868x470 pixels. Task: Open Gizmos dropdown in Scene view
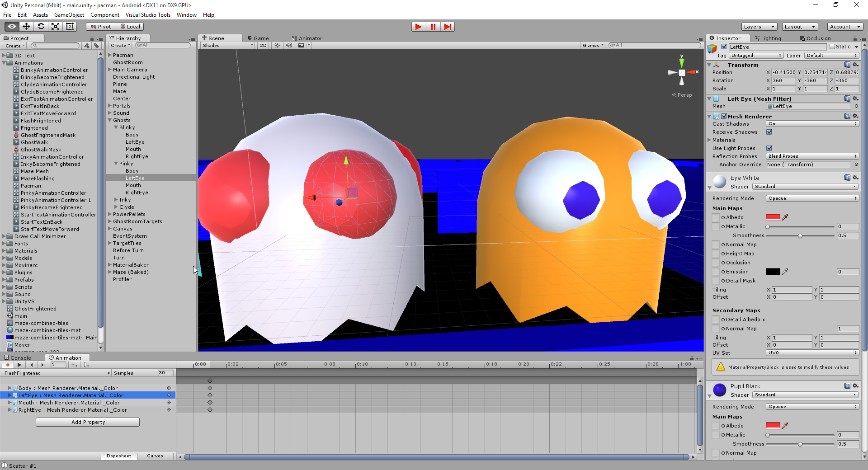point(593,46)
